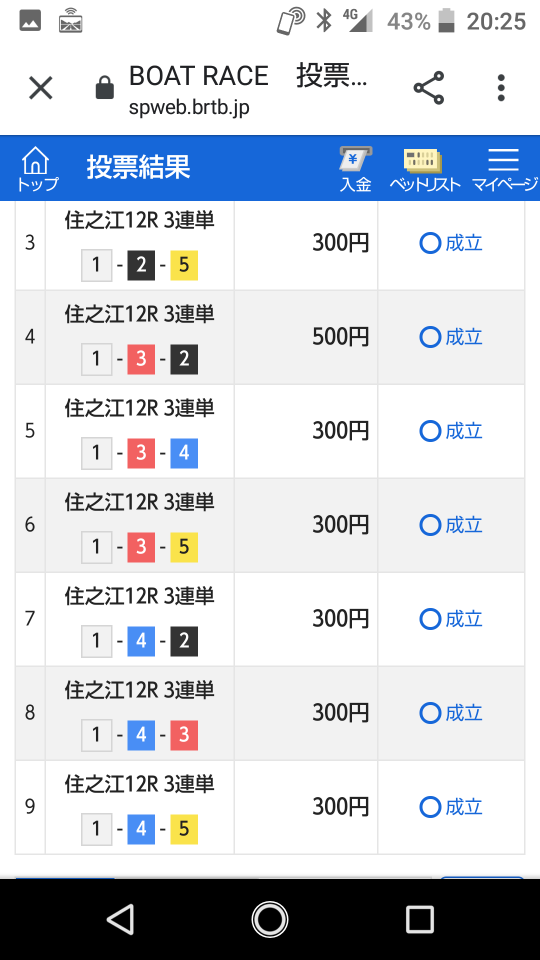The image size is (540, 960).
Task: Tap the 500円 amount in row 4
Action: pos(340,337)
